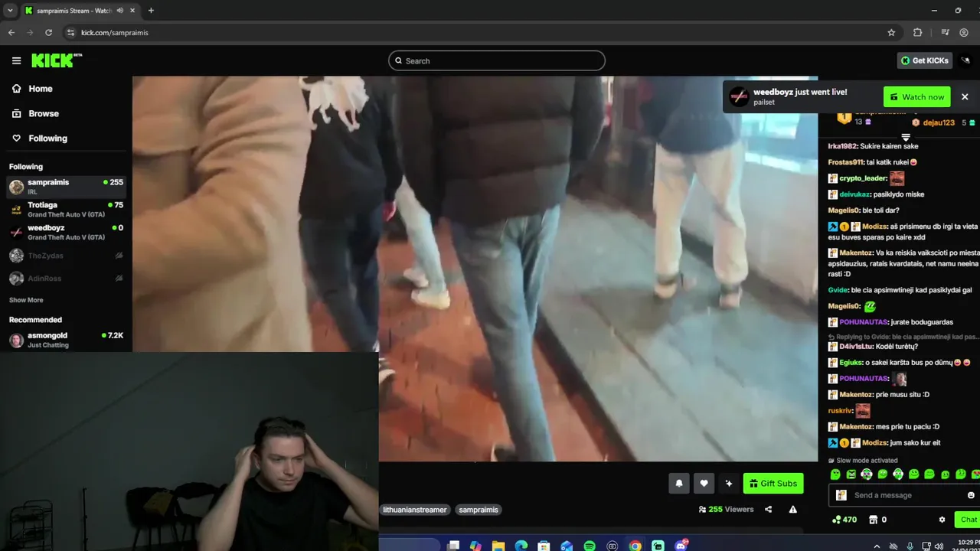Screen dimensions: 980x551
Task: Open Spotify from taskbar
Action: [x=590, y=546]
